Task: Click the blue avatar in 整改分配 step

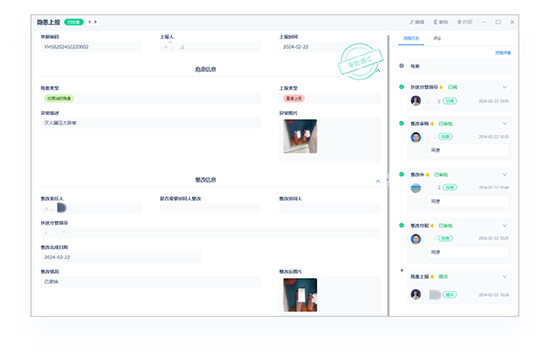Action: tap(416, 239)
